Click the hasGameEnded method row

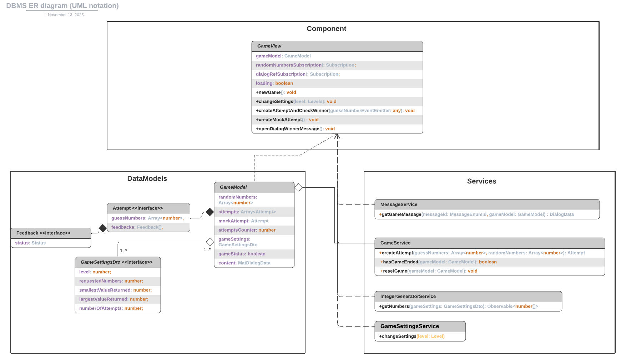coord(489,262)
